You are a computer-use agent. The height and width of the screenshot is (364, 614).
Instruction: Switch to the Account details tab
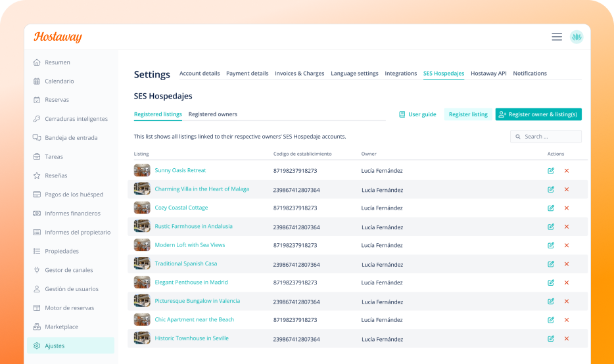(199, 73)
